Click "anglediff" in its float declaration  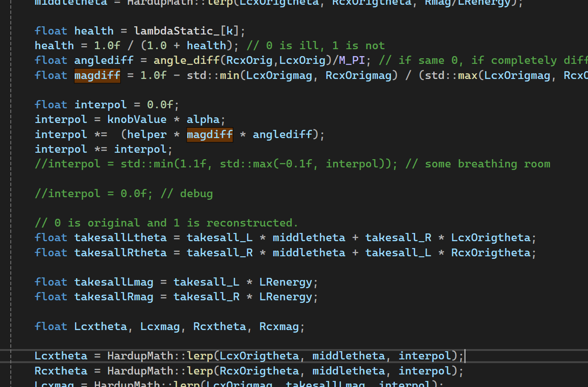point(104,60)
